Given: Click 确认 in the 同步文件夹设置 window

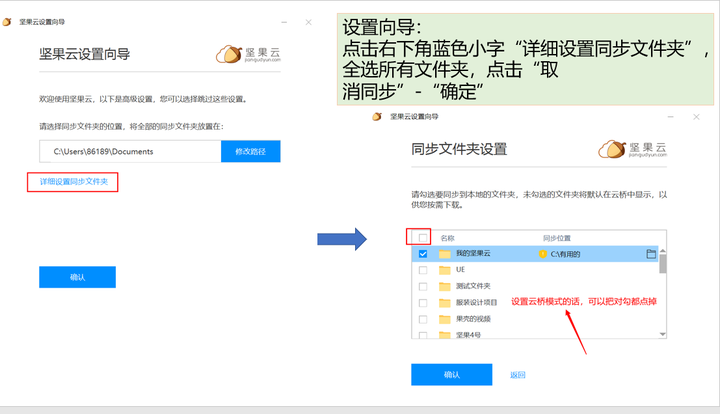Looking at the screenshot, I should 451,375.
